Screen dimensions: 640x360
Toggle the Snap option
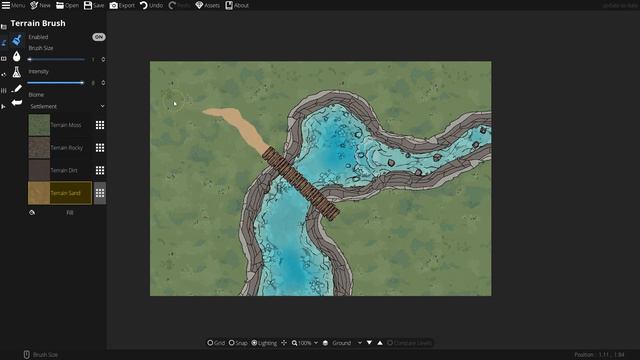pyautogui.click(x=238, y=343)
